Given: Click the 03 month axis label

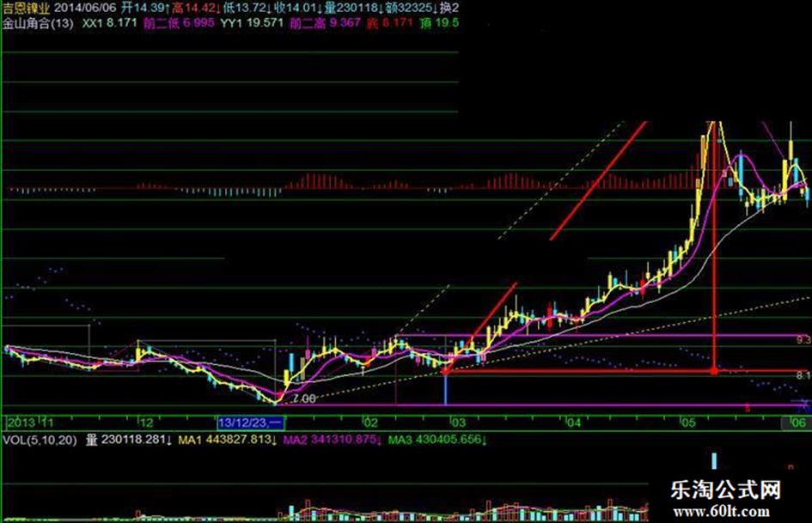Looking at the screenshot, I should (458, 423).
